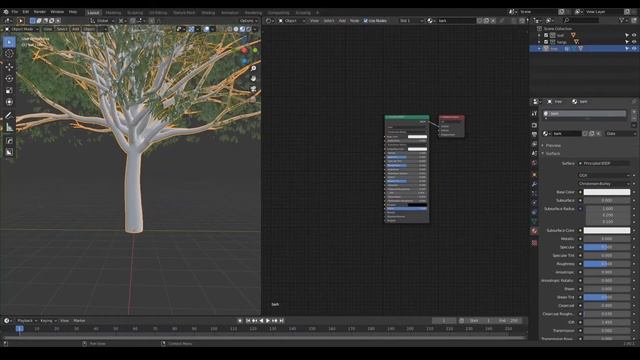Click the Specular slider
This screenshot has width=640, height=360.
pos(607,247)
